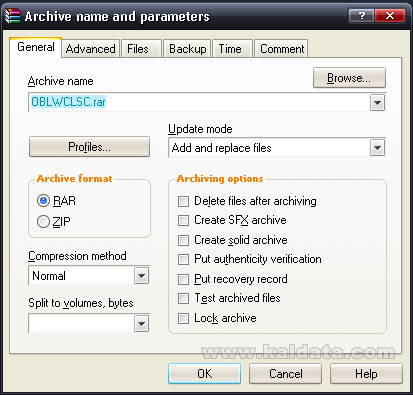Viewport: 413px width, 395px height.
Task: Click the Update mode label
Action: tap(200, 129)
